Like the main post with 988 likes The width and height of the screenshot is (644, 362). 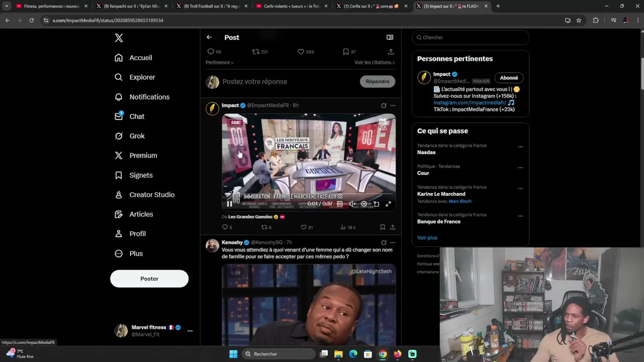pyautogui.click(x=305, y=52)
